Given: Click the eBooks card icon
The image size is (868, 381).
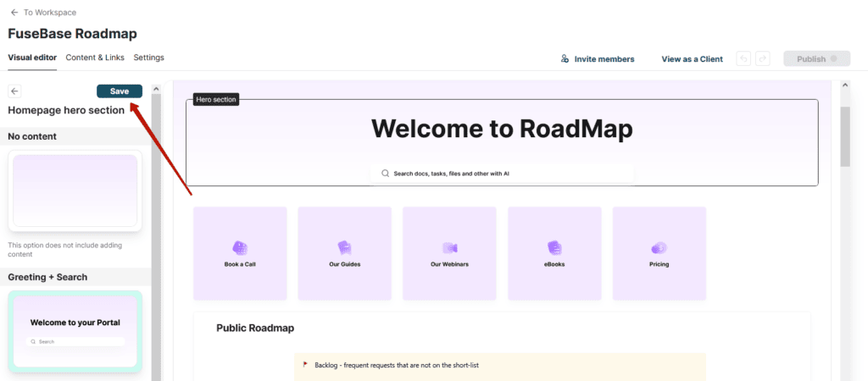Looking at the screenshot, I should [554, 248].
